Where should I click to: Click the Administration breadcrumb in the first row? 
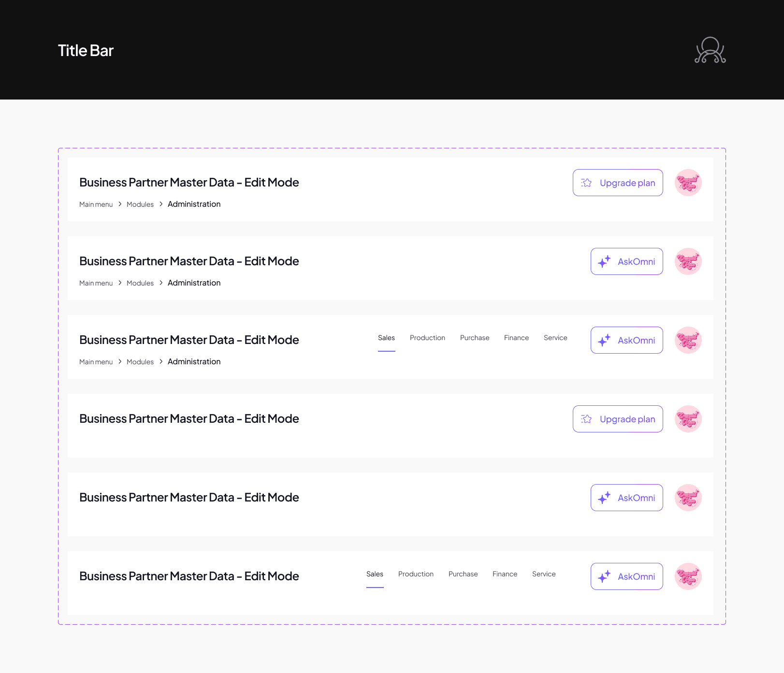pyautogui.click(x=194, y=204)
